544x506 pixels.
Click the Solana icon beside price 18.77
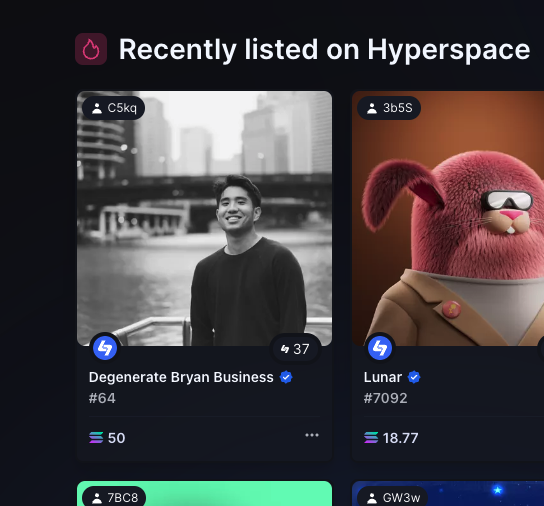pyautogui.click(x=371, y=438)
